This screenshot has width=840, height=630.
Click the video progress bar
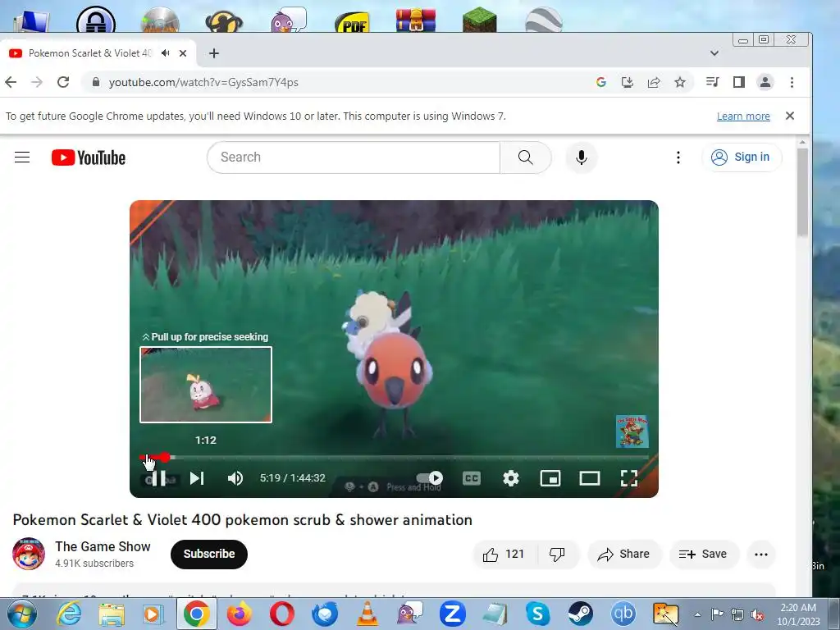[394, 458]
